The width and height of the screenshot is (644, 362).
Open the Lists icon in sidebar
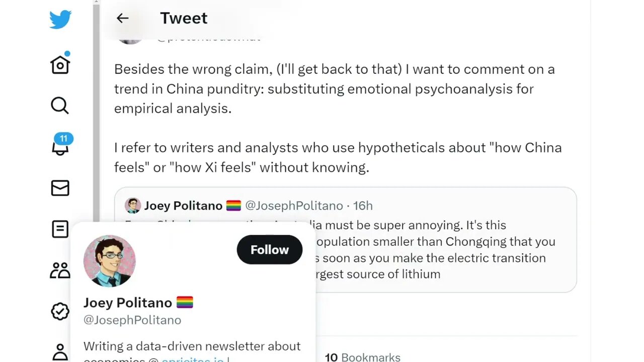[x=60, y=229]
